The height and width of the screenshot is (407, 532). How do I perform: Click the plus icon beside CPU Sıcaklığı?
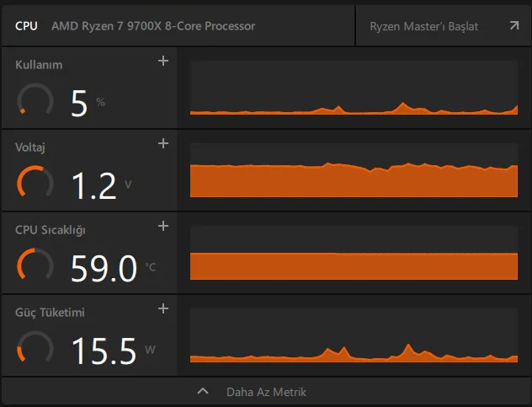point(163,226)
